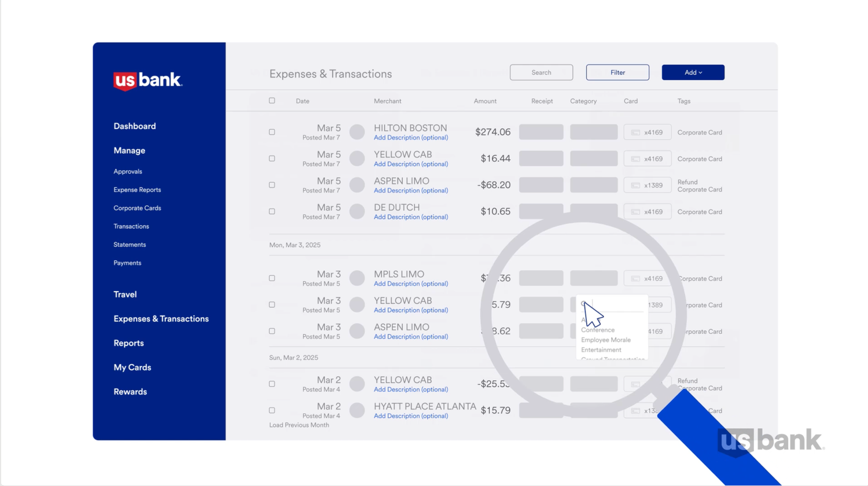
Task: Check the Mar 5 YELLOW CAB row checkbox
Action: (x=272, y=159)
